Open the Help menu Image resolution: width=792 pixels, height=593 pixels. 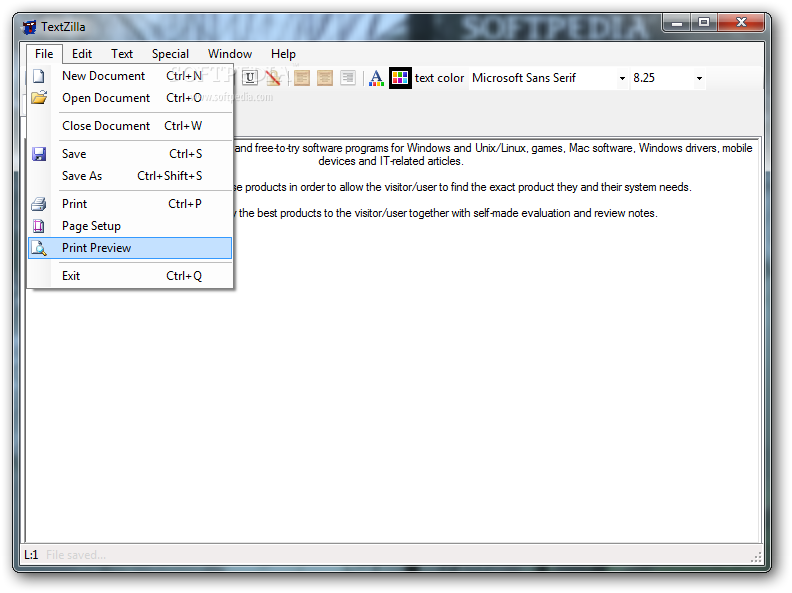tap(283, 54)
